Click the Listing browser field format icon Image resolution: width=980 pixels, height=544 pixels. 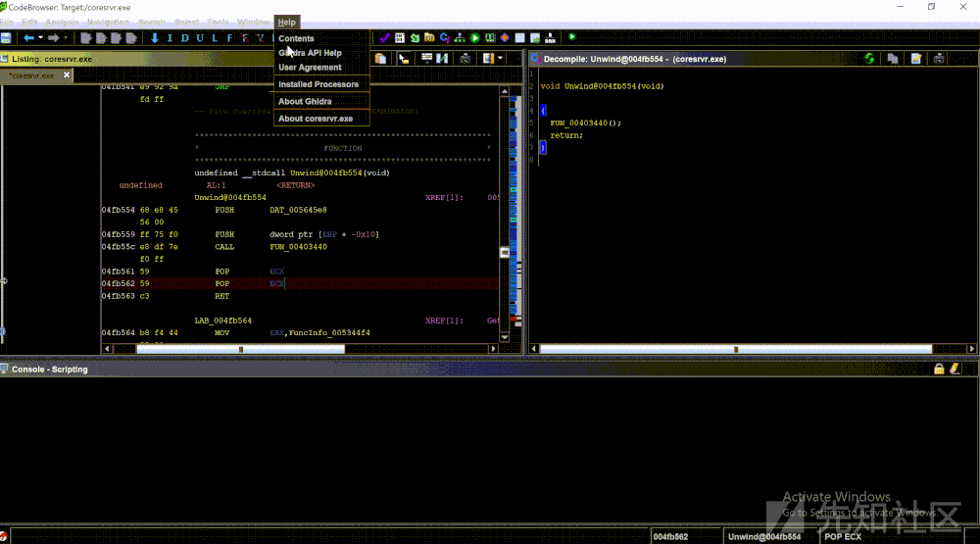427,59
